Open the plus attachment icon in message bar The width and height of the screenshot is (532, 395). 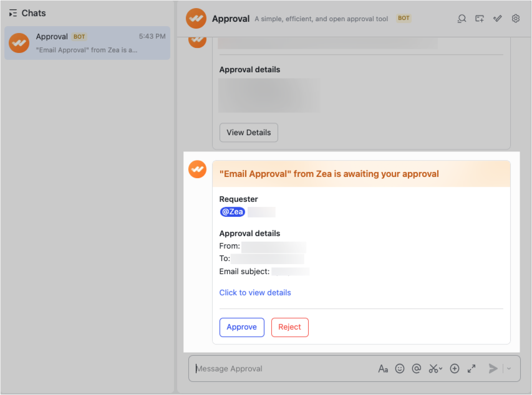[x=455, y=368]
